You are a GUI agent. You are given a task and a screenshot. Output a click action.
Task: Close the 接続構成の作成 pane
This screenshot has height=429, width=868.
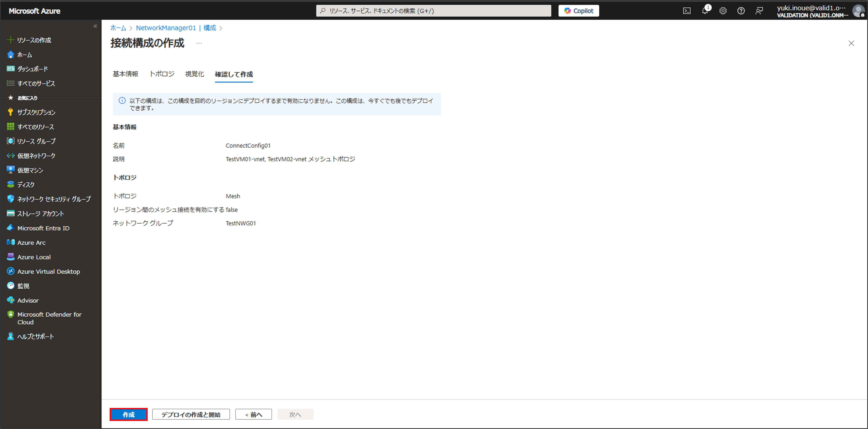pos(851,43)
